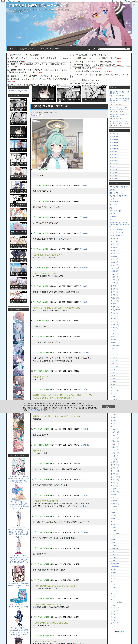The width and height of the screenshot is (138, 644).
Task: Click the livedoor Blog logo at top
Action: (x=6, y=1)
